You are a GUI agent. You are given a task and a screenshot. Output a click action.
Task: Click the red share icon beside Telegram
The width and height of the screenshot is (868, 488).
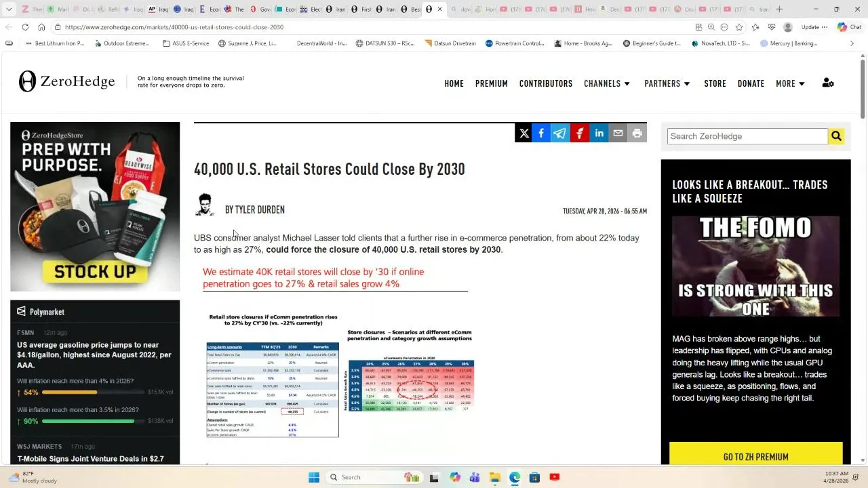click(x=579, y=134)
